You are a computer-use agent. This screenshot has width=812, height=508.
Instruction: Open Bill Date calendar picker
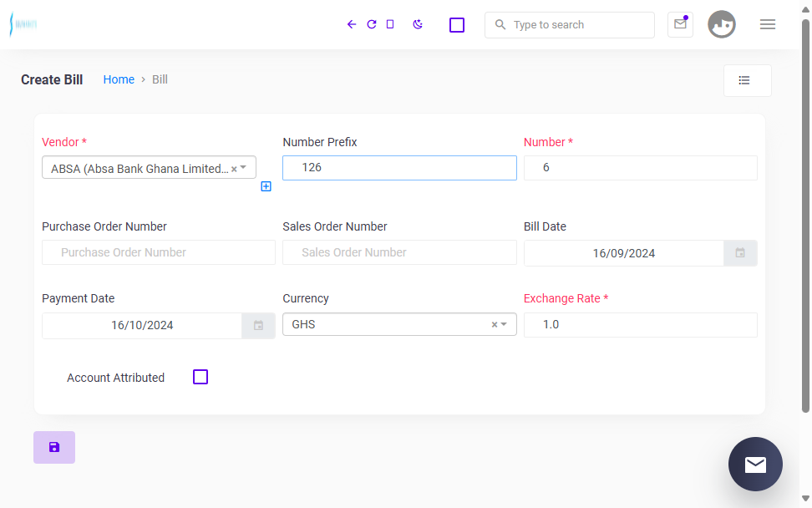[x=740, y=253]
